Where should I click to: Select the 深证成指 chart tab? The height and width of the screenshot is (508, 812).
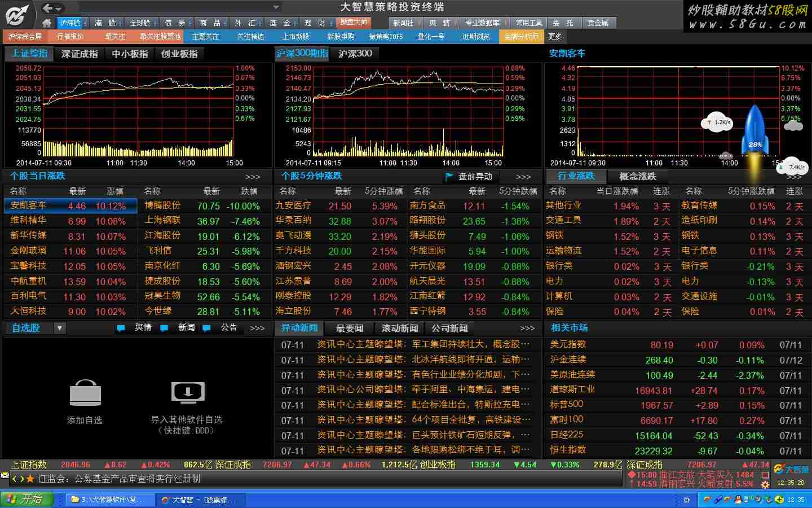(80, 54)
